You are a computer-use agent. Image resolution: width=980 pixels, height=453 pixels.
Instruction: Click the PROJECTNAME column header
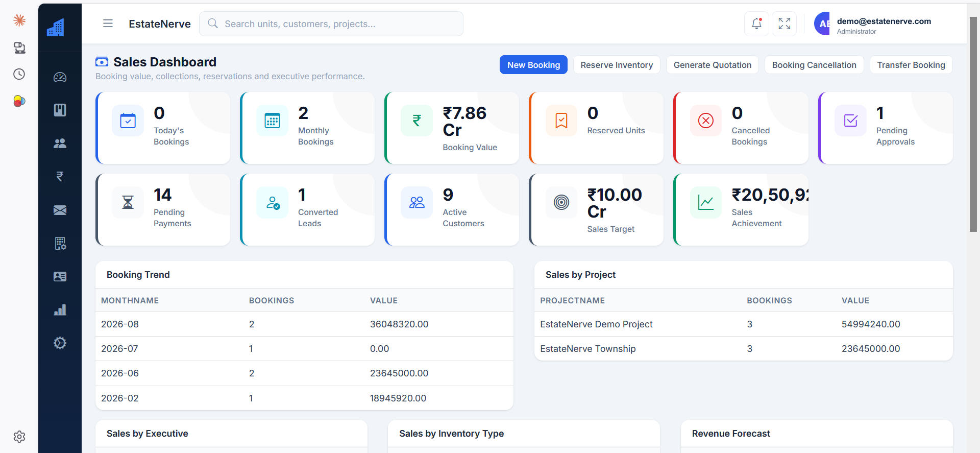pyautogui.click(x=572, y=301)
